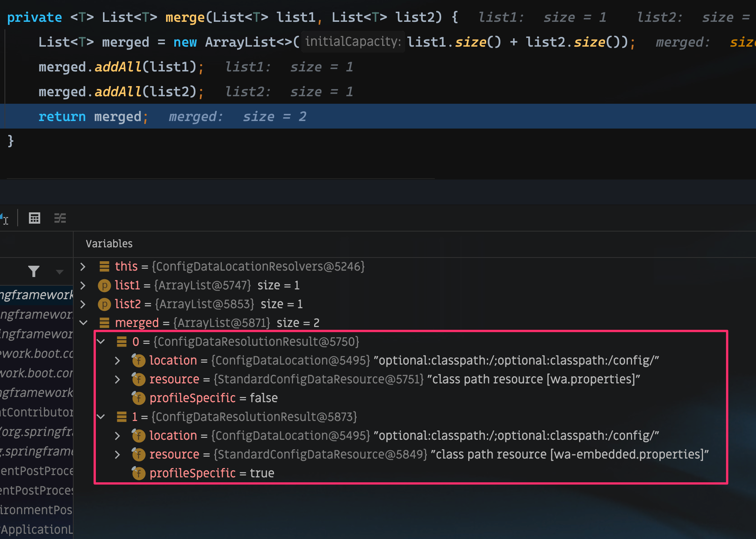
Task: Click the layout settings icon beside table view
Action: 60,218
